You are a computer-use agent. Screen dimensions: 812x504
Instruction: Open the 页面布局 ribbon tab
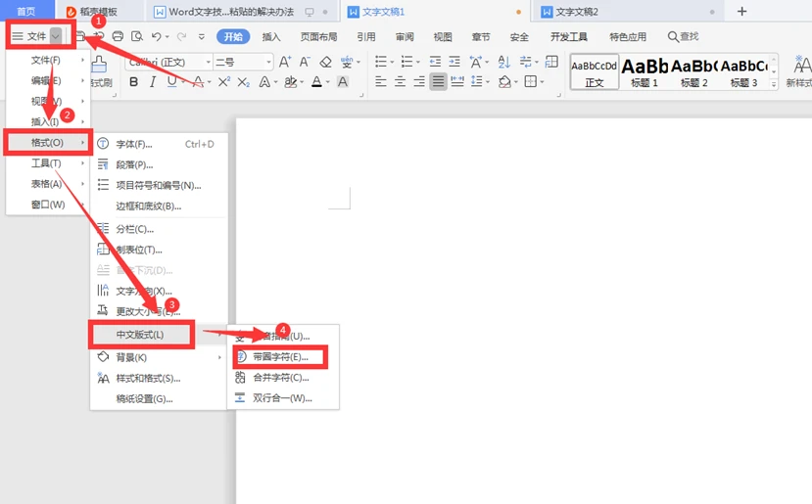[x=318, y=37]
